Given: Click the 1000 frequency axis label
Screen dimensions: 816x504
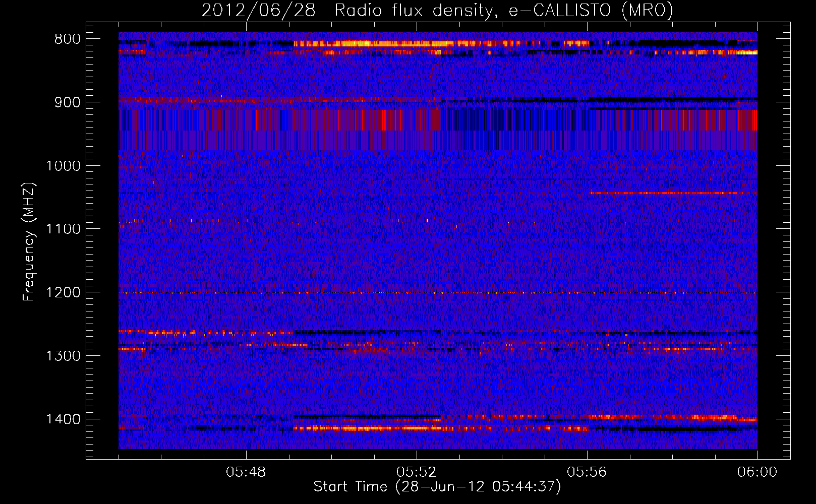Looking at the screenshot, I should [63, 166].
